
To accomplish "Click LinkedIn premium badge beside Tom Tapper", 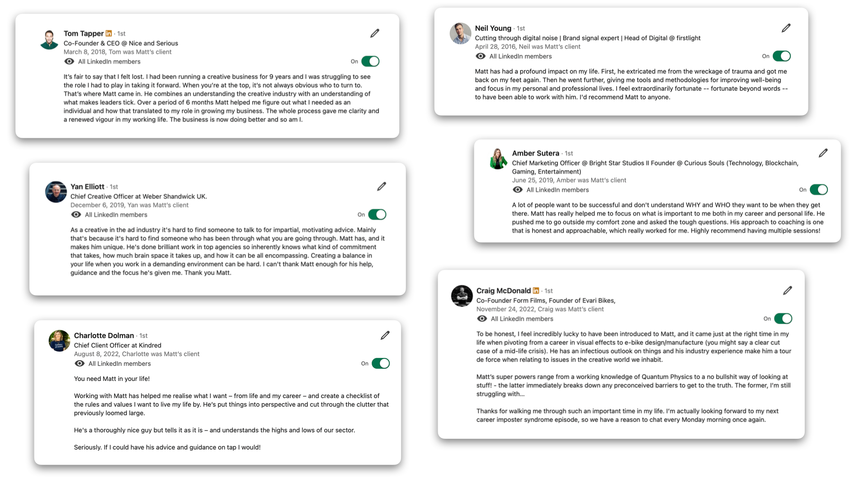I will 108,33.
